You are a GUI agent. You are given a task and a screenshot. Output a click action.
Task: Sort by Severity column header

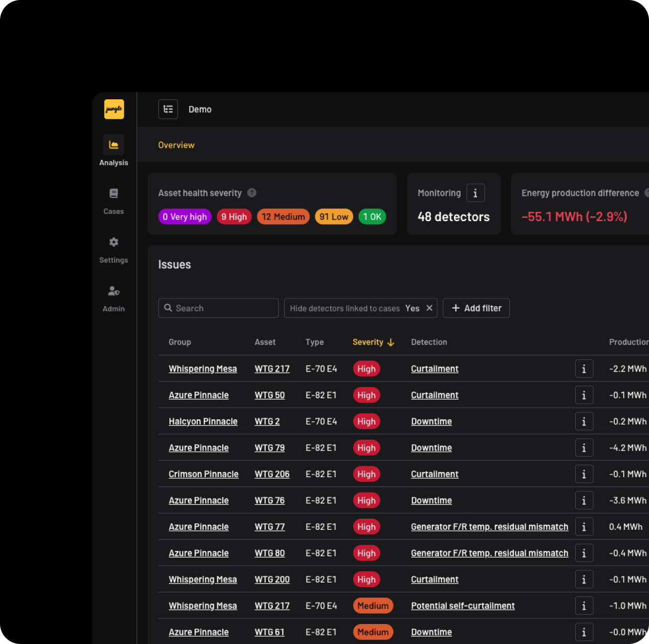(373, 342)
